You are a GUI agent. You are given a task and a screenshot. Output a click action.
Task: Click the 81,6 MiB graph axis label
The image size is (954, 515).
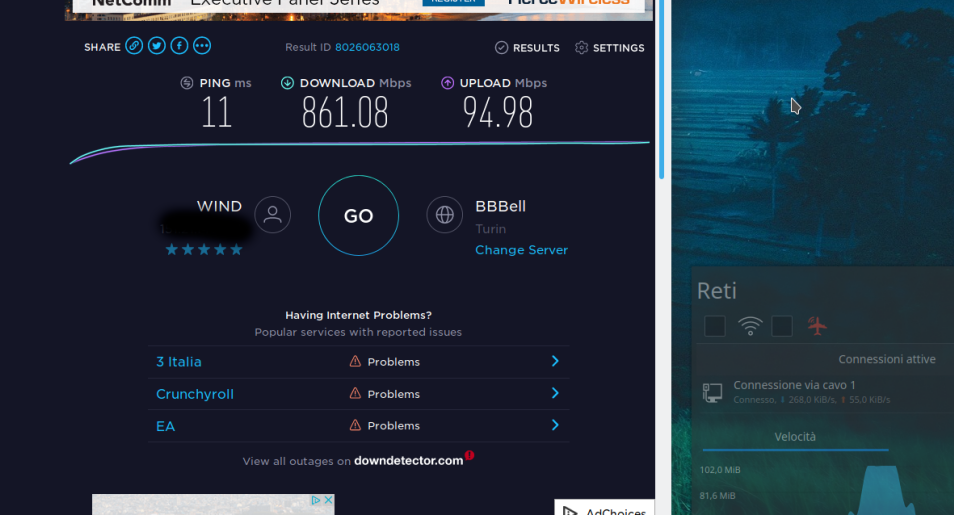click(x=717, y=496)
